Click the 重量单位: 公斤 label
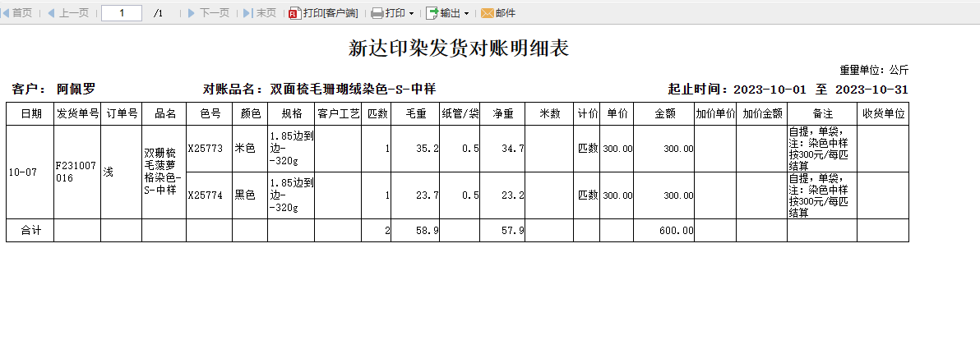Image resolution: width=980 pixels, height=340 pixels. point(874,70)
